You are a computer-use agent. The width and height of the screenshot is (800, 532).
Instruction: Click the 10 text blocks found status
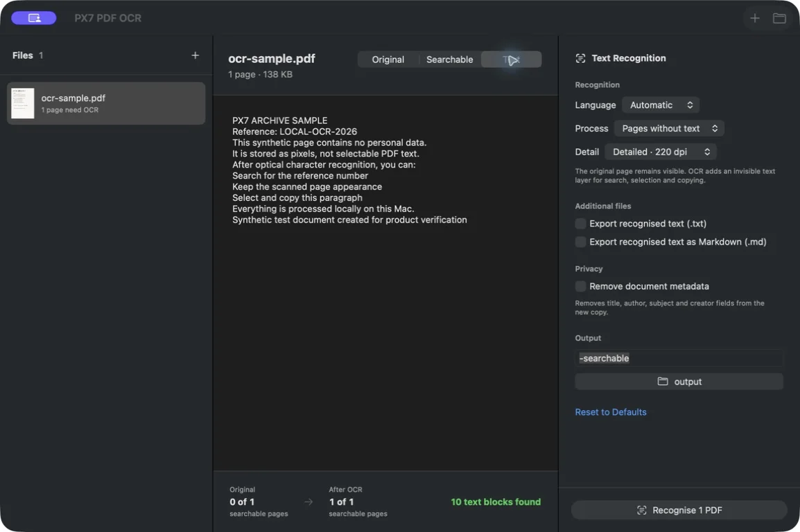(496, 502)
